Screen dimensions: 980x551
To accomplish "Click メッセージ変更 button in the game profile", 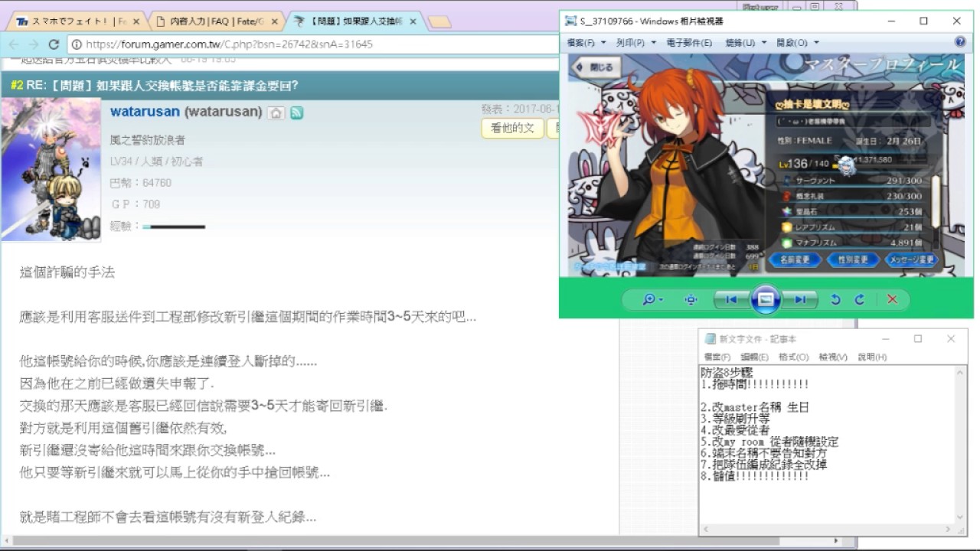I will (911, 260).
